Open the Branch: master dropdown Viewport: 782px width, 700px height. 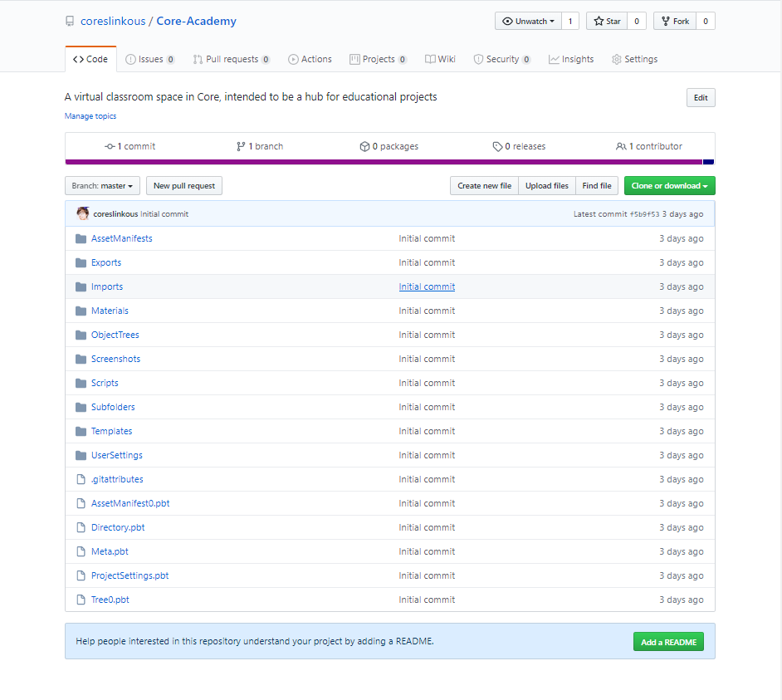click(x=102, y=186)
